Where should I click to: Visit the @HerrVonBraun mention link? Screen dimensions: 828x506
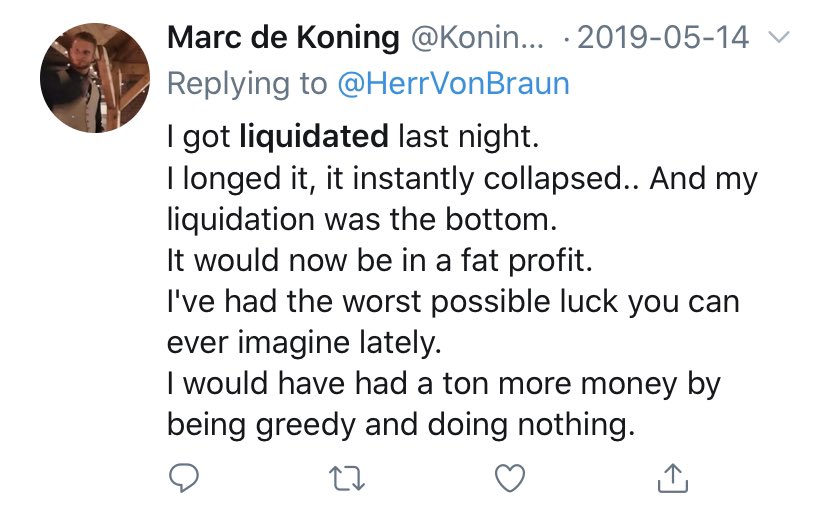(x=454, y=83)
